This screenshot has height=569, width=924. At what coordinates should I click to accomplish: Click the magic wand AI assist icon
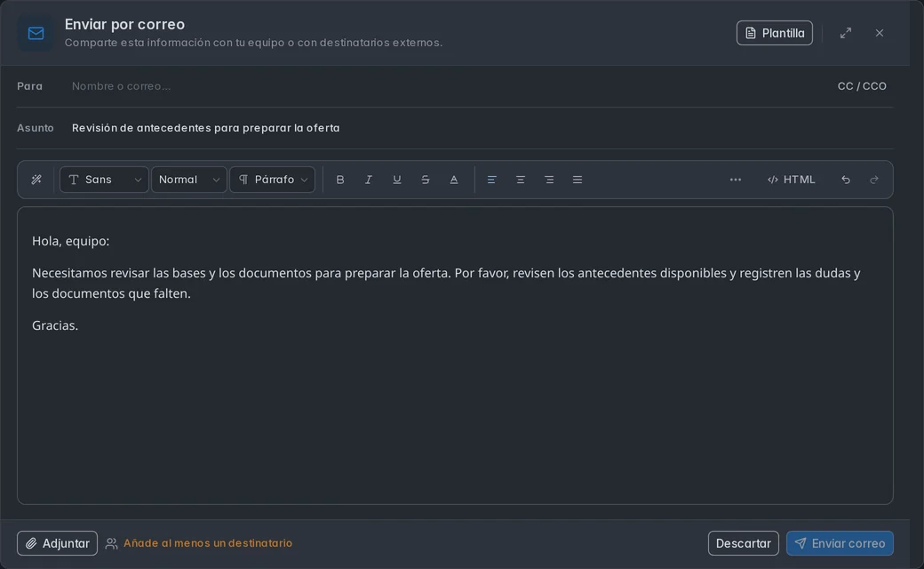coord(36,180)
